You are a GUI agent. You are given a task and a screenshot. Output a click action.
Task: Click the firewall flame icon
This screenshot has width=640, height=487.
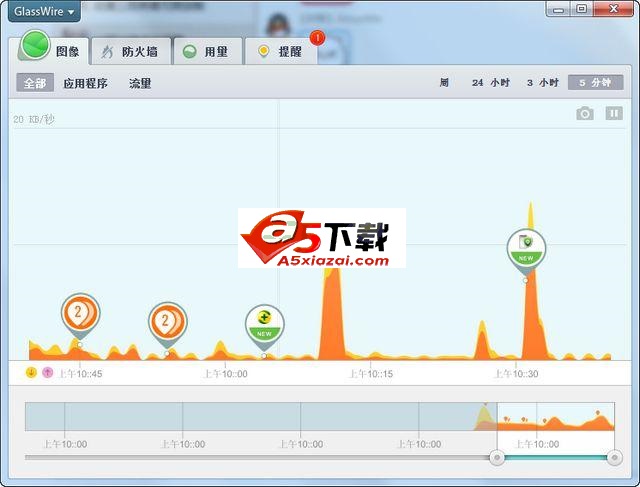[107, 52]
